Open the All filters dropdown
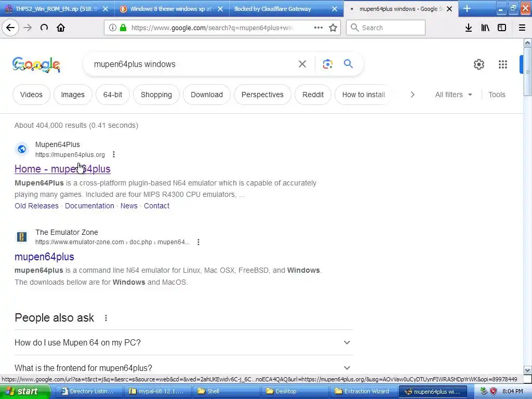The width and height of the screenshot is (532, 399). pyautogui.click(x=454, y=95)
